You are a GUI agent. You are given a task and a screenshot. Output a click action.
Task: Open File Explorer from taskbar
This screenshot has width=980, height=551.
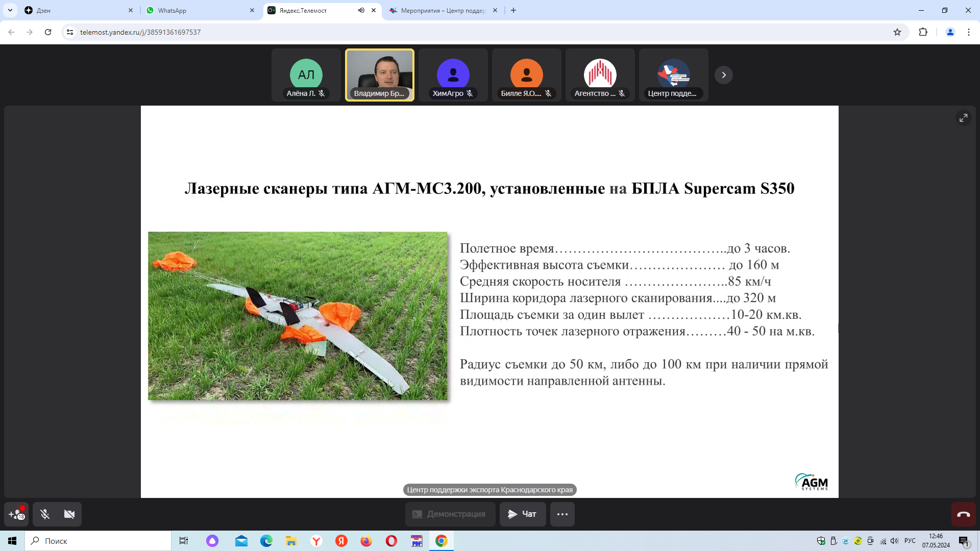click(291, 541)
